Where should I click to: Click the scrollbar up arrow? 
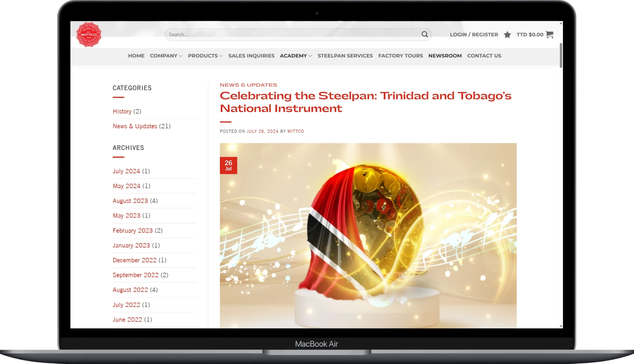561,23
